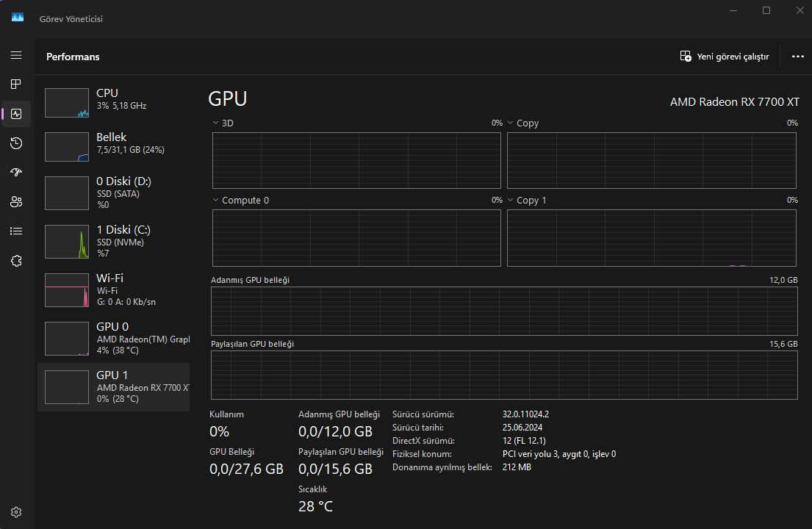Select the Wi-Fi performance entry
812x529 pixels.
point(113,290)
